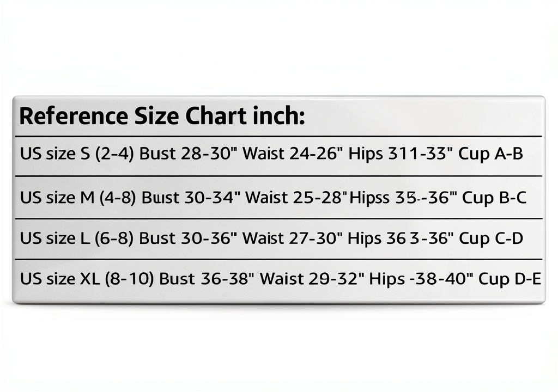Image resolution: width=558 pixels, height=392 pixels.
Task: Click the size XL hips 38-40" measurement
Action: [x=419, y=279]
